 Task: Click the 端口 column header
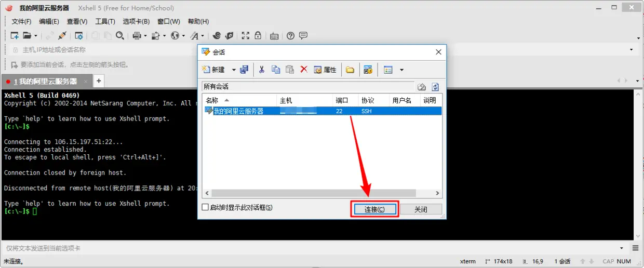point(346,100)
